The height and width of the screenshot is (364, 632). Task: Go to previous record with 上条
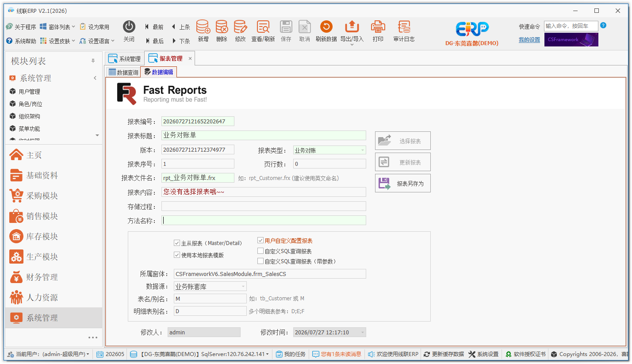(x=180, y=27)
